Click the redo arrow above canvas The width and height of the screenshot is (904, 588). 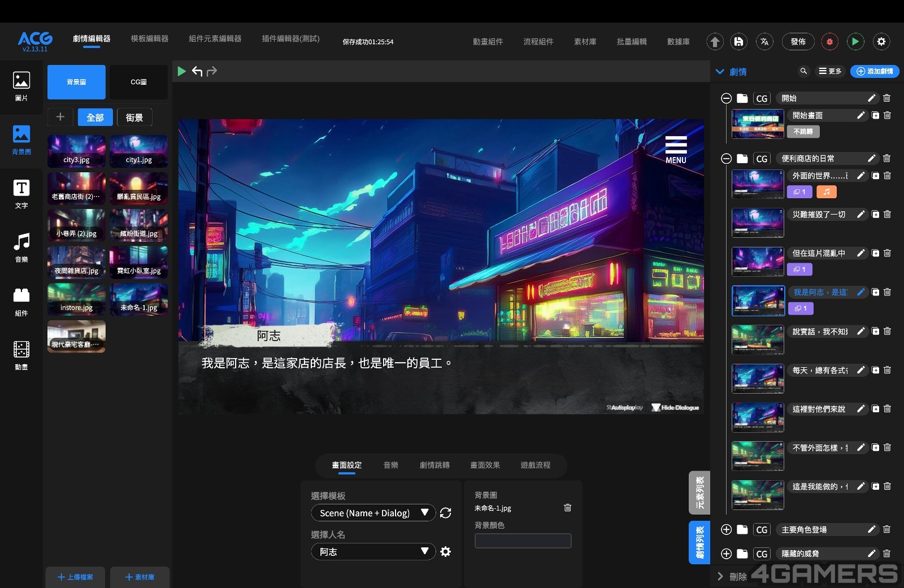pos(212,71)
